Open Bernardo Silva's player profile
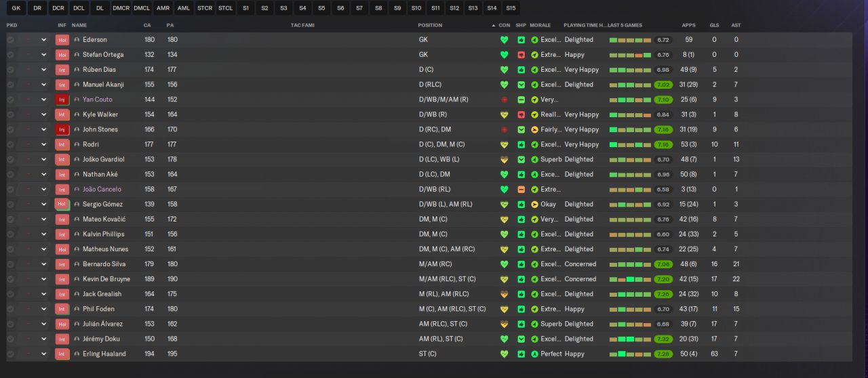Screen dimensions: 868x378 click(104, 264)
